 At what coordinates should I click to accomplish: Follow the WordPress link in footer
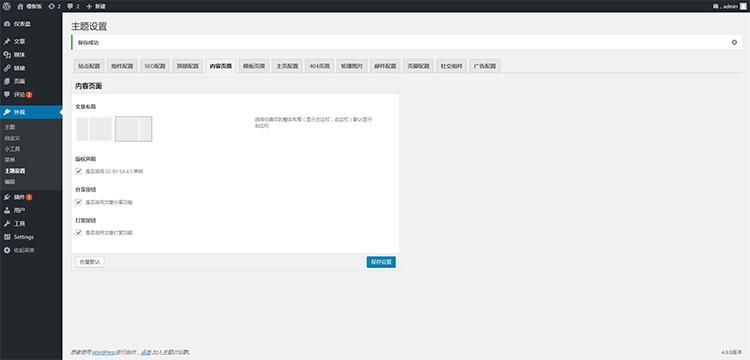coord(104,352)
